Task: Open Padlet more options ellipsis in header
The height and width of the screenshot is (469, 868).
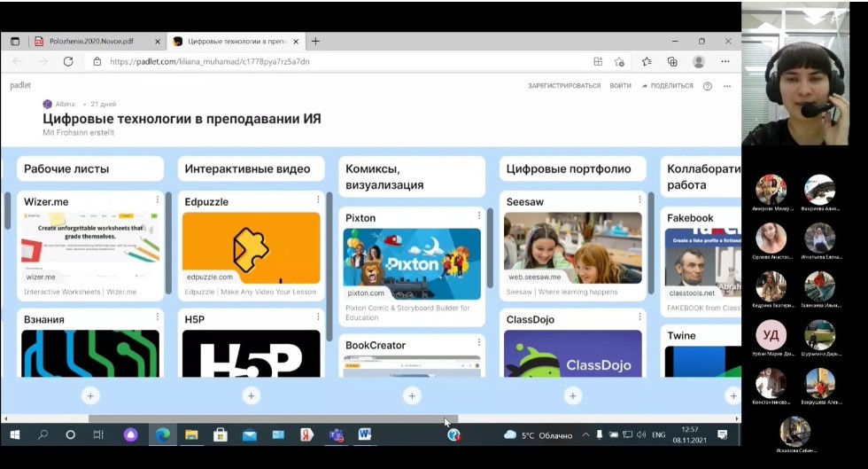Action: [x=727, y=86]
